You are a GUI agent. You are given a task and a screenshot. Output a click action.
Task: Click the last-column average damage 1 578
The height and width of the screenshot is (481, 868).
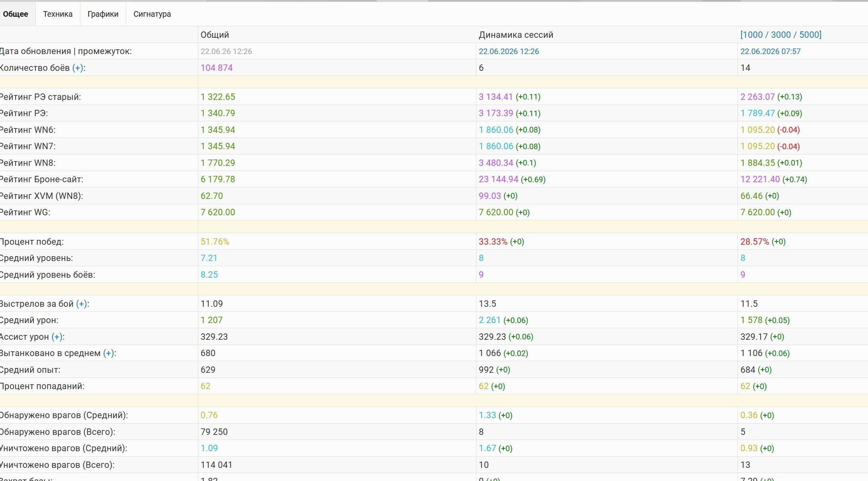pos(751,320)
